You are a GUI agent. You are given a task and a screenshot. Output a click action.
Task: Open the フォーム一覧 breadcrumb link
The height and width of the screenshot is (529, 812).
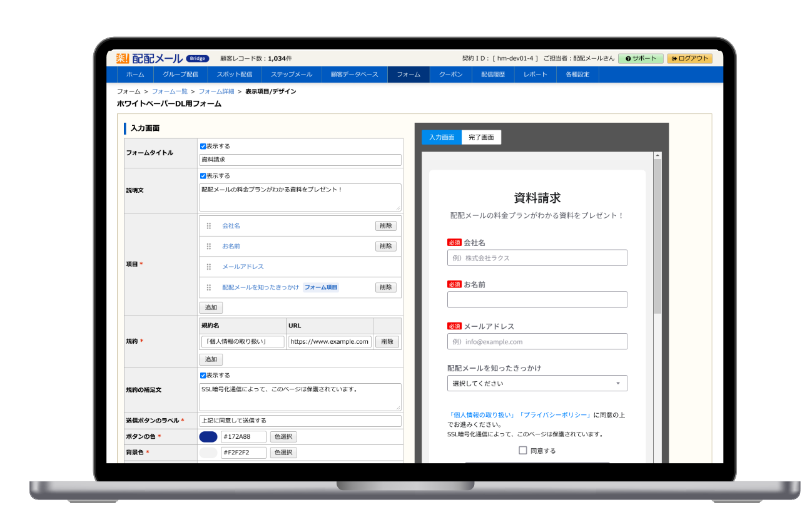[170, 91]
